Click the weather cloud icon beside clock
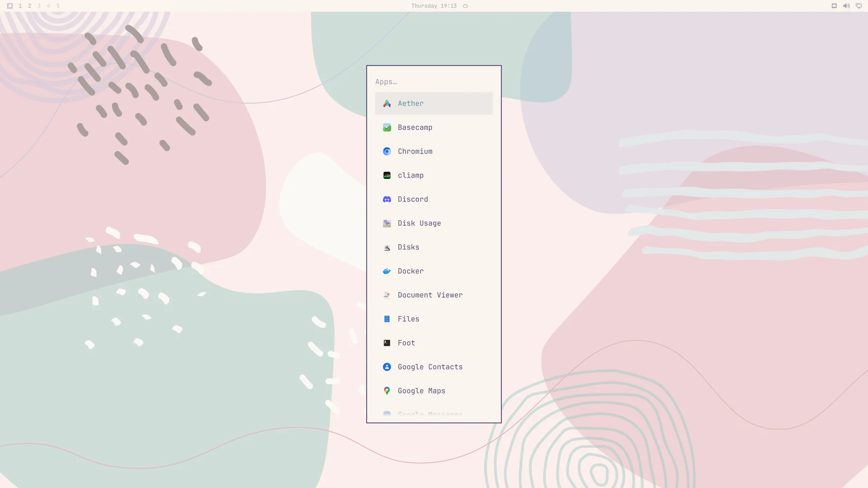 [x=465, y=6]
